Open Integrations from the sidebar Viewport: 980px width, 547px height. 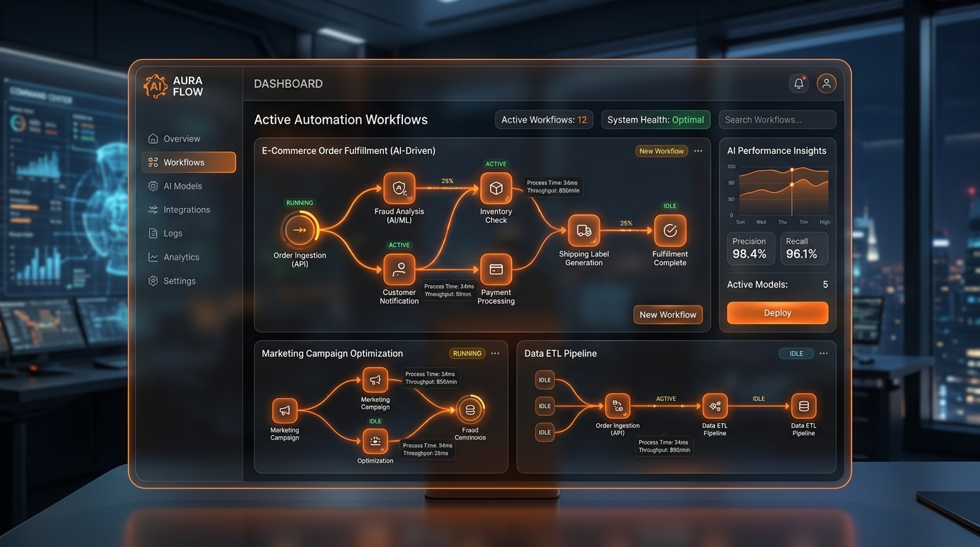[189, 209]
